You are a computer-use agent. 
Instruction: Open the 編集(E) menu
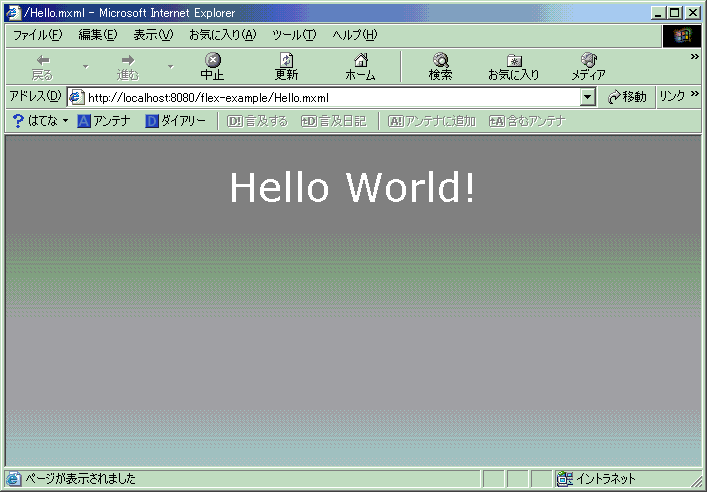pos(98,35)
